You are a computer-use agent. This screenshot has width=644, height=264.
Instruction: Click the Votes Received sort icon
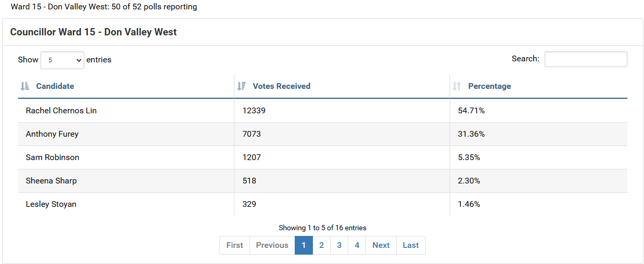click(241, 86)
